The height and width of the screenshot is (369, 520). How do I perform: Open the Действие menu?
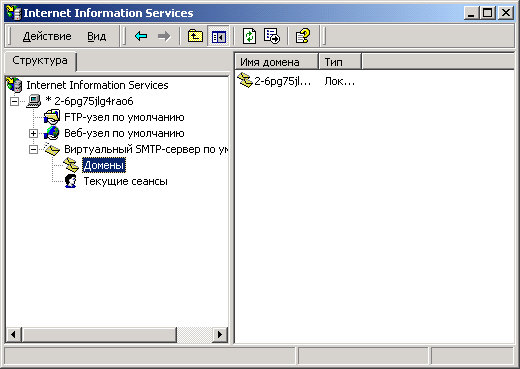pos(47,36)
